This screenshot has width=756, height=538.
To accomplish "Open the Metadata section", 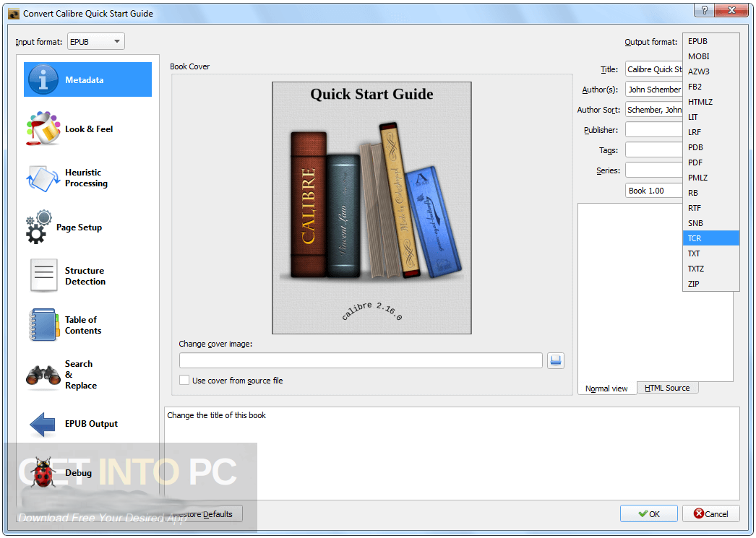I will [x=87, y=79].
